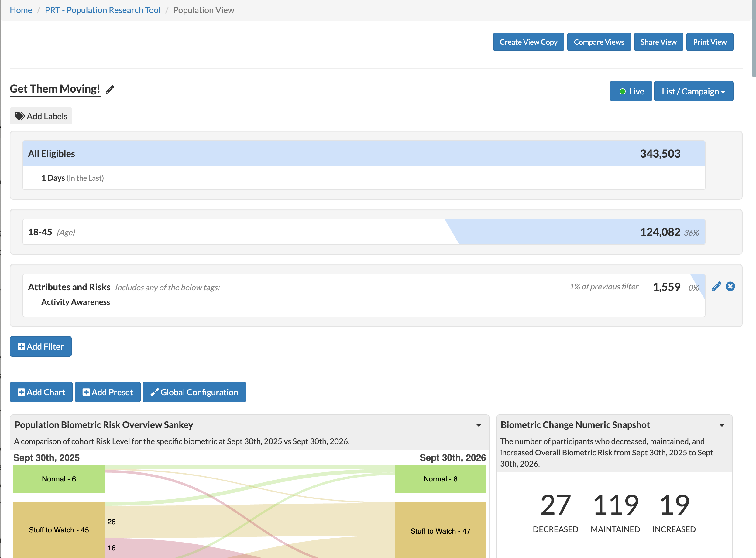Select the 18-45 Age filter row
The image size is (756, 558).
coord(364,232)
